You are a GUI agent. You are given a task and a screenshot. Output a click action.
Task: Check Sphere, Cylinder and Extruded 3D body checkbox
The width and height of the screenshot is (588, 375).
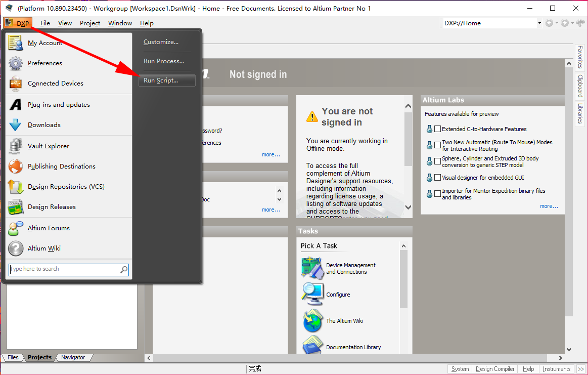click(x=438, y=161)
